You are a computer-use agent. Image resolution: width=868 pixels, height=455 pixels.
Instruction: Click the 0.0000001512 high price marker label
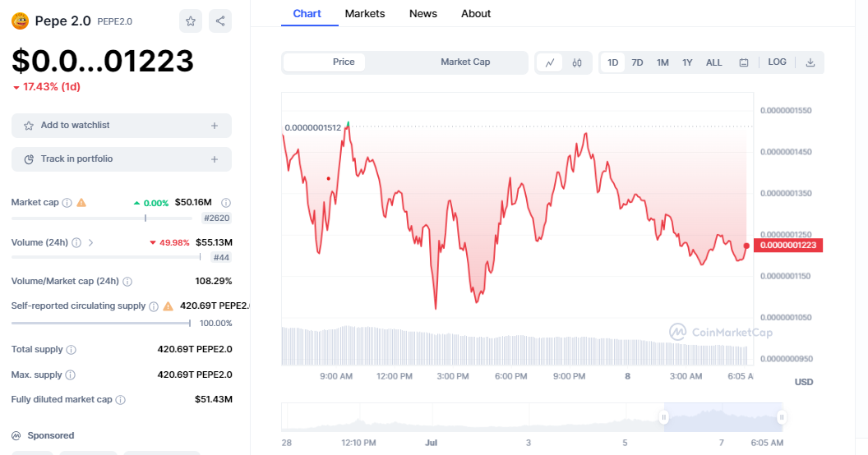pos(313,127)
